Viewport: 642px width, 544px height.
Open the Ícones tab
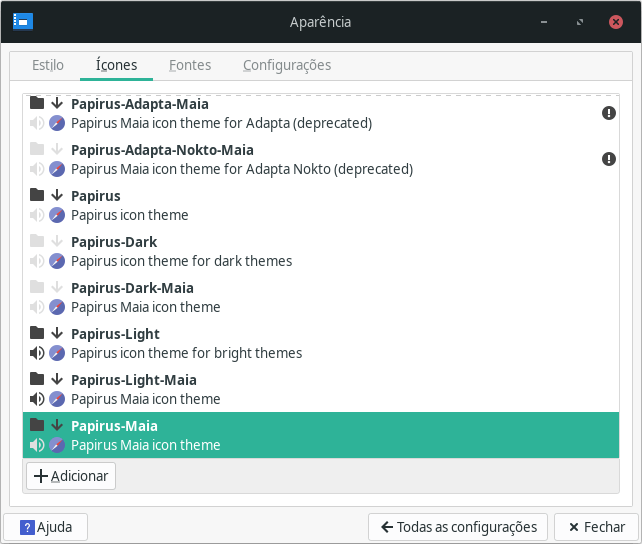[116, 65]
